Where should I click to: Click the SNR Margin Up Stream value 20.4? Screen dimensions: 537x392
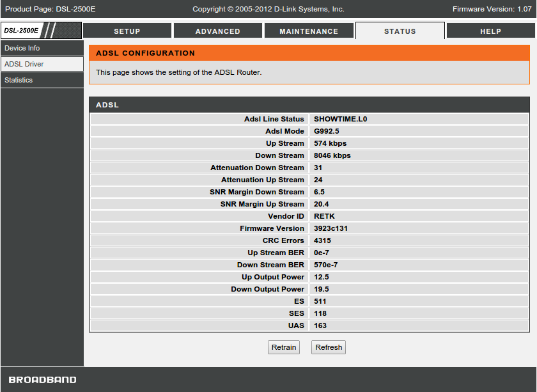point(321,204)
